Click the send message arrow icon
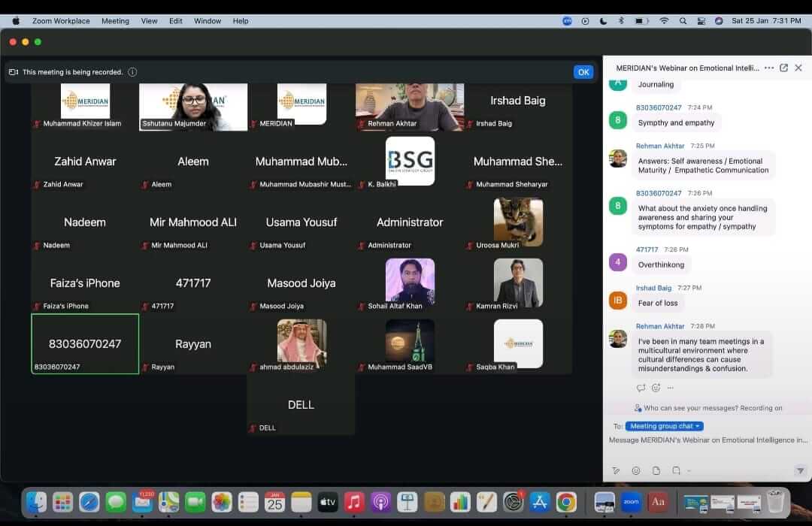Screen dimensions: 812x526 click(799, 470)
